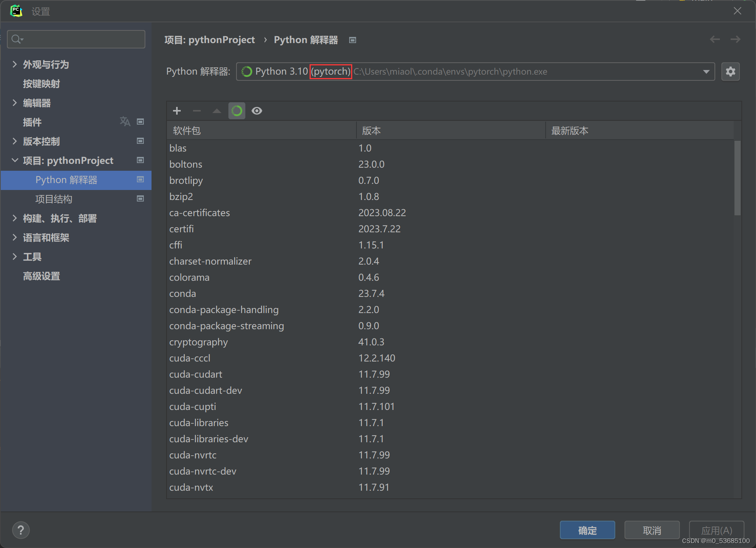Click the language icon next to 插件

(x=125, y=122)
